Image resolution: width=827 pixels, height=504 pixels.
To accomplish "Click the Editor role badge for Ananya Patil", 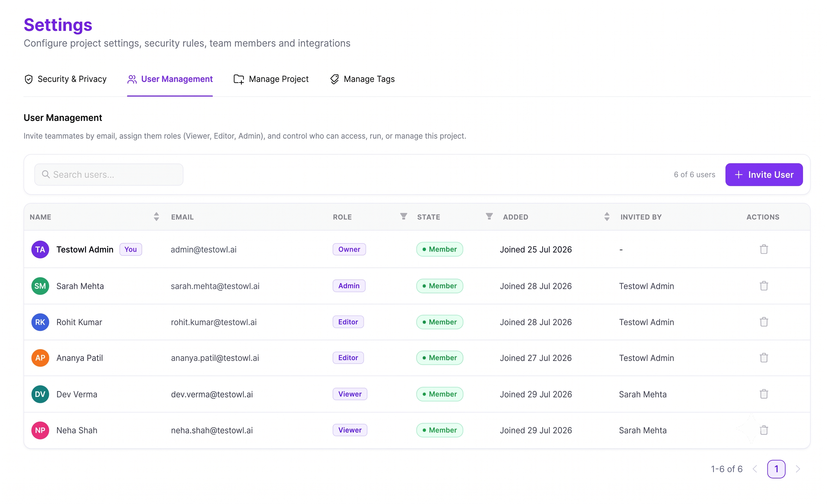I will 348,358.
